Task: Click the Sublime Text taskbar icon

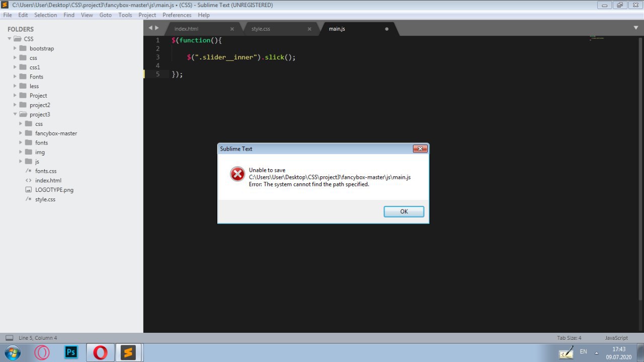Action: pos(128,352)
